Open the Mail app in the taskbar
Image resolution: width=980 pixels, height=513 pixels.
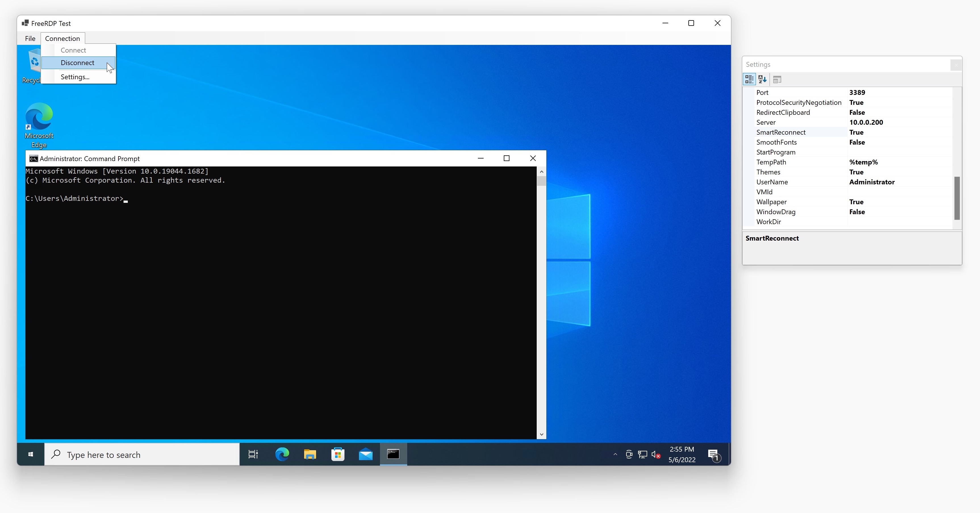pos(365,454)
